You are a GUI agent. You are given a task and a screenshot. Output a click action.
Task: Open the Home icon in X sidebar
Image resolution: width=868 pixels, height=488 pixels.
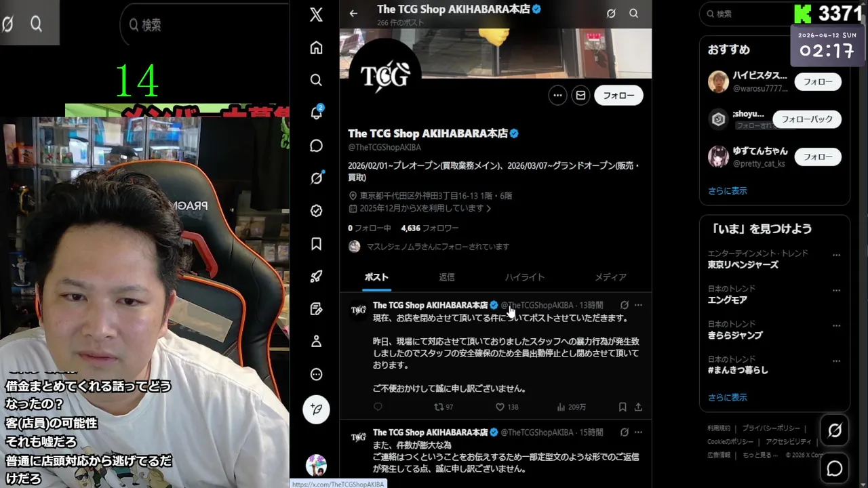click(x=316, y=47)
